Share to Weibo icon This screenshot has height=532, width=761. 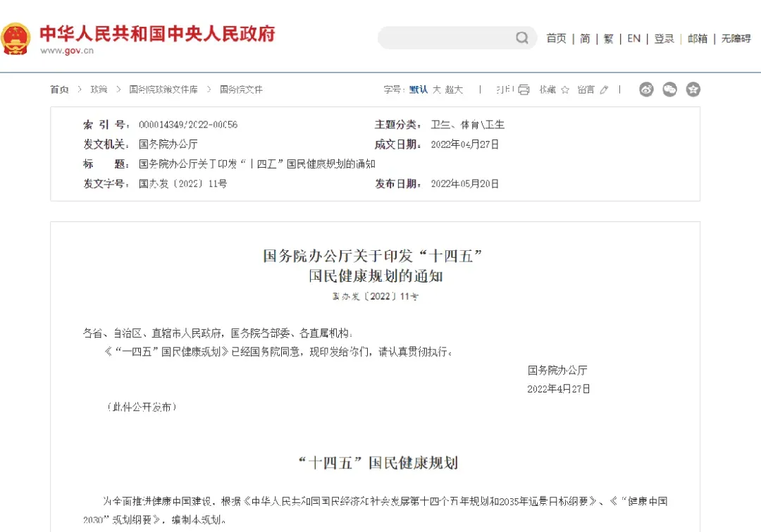point(646,89)
